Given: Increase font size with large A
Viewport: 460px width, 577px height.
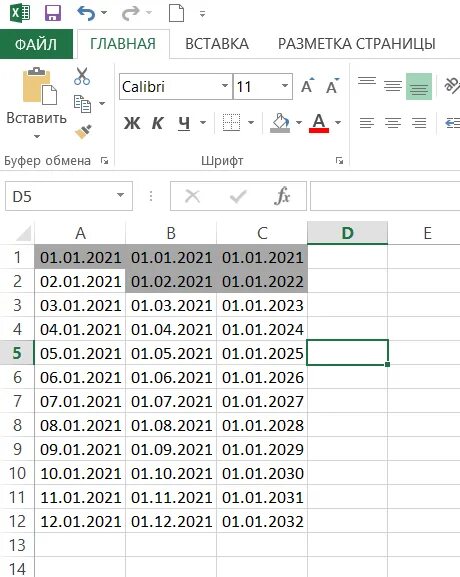Looking at the screenshot, I should coord(308,86).
